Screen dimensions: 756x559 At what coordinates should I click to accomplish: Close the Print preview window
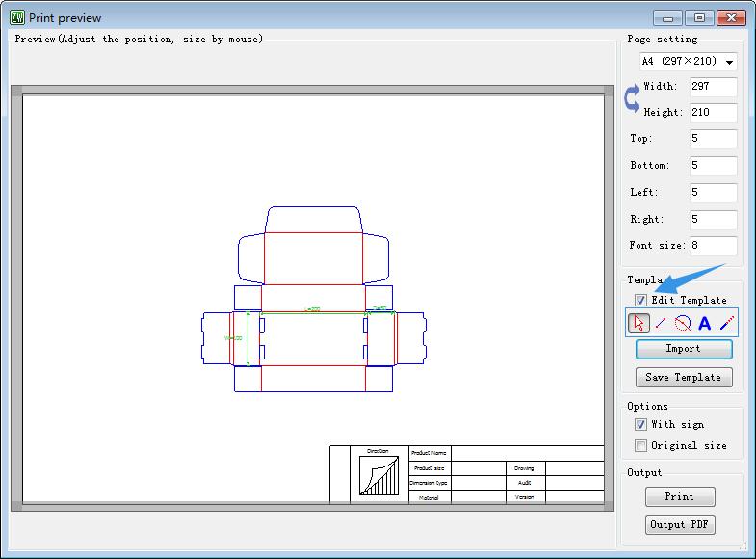pos(731,18)
